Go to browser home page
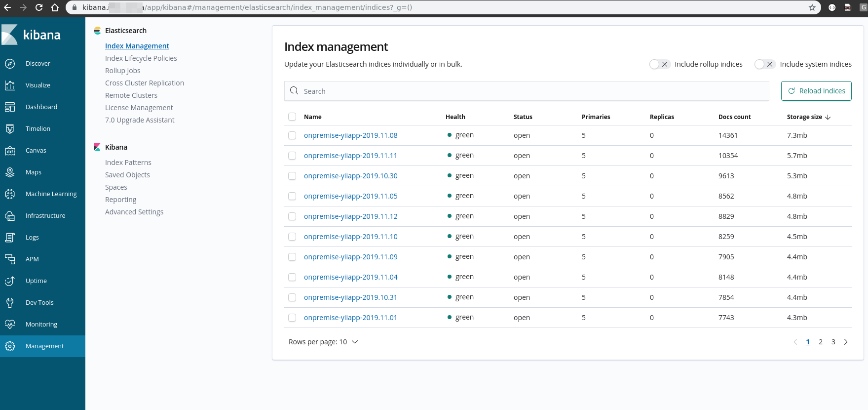Screen dimensions: 868x410 click(55, 7)
